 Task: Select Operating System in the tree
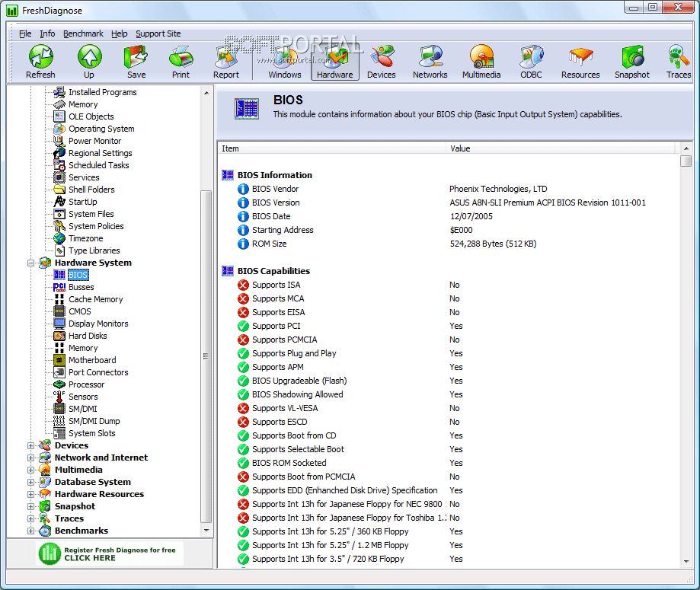point(101,129)
